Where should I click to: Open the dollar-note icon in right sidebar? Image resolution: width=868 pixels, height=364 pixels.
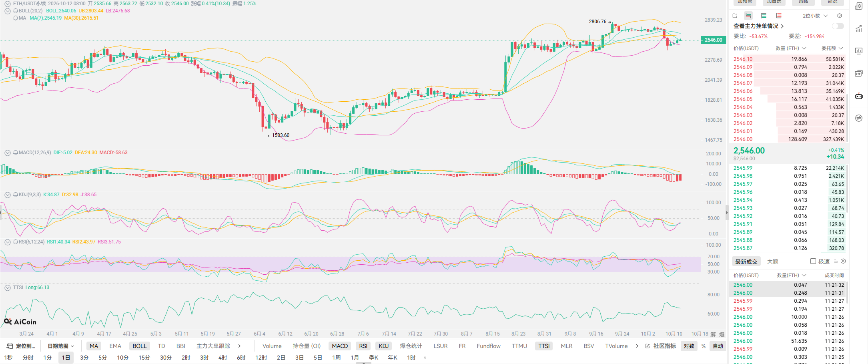point(859,6)
